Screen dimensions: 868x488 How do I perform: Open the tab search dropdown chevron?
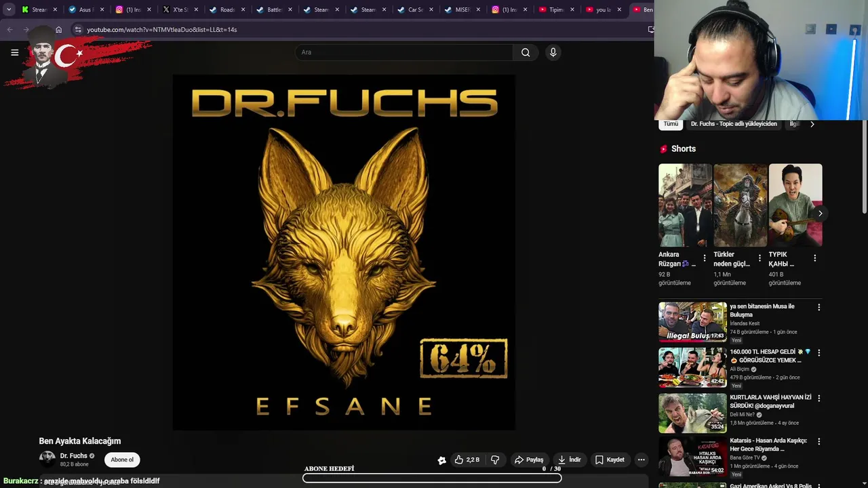9,9
